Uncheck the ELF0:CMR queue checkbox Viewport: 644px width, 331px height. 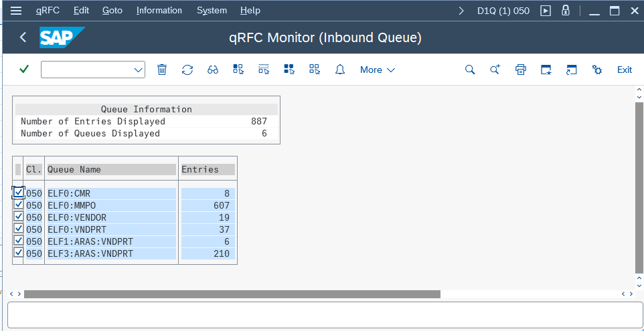(x=19, y=193)
